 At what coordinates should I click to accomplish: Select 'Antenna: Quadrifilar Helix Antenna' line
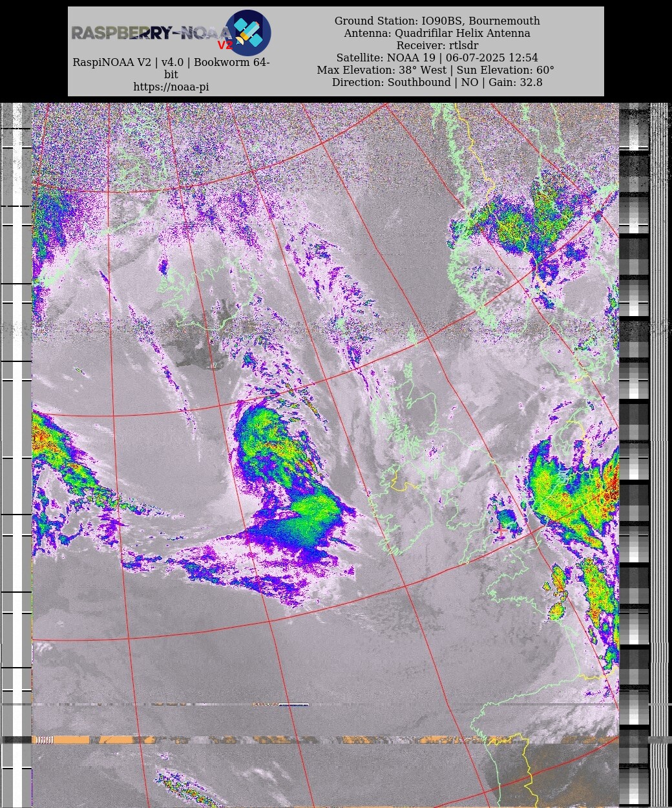[x=437, y=34]
